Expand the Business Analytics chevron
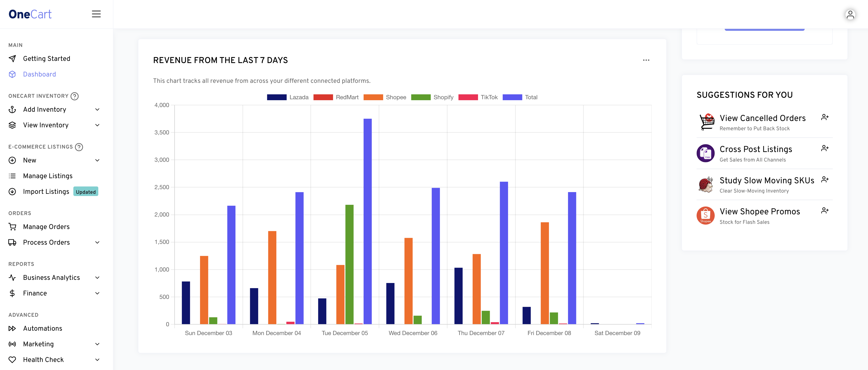 pos(97,278)
